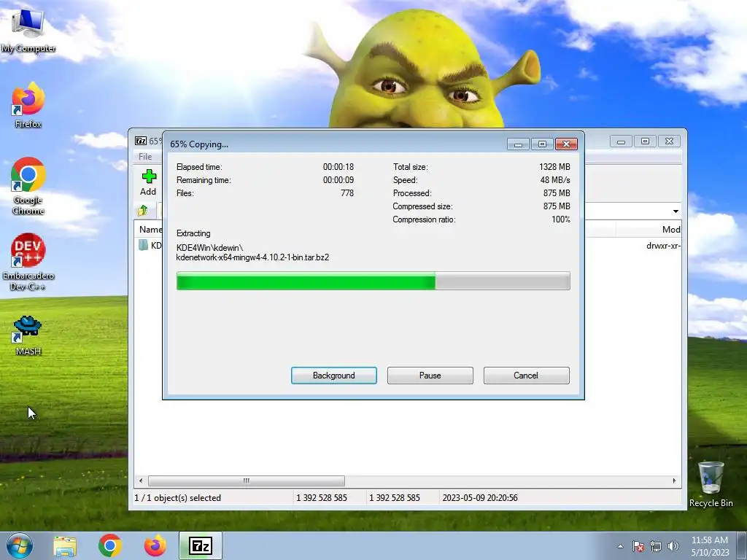Open Google Chrome desktop shortcut
Image resolution: width=747 pixels, height=560 pixels.
pyautogui.click(x=28, y=186)
